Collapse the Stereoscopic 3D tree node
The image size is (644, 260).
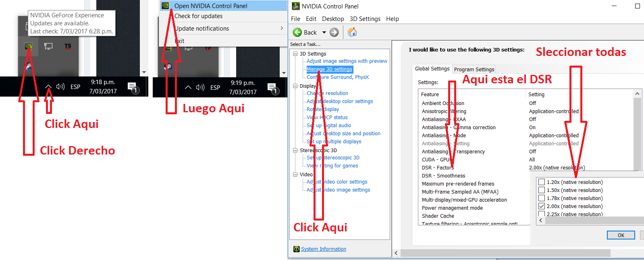pyautogui.click(x=295, y=150)
